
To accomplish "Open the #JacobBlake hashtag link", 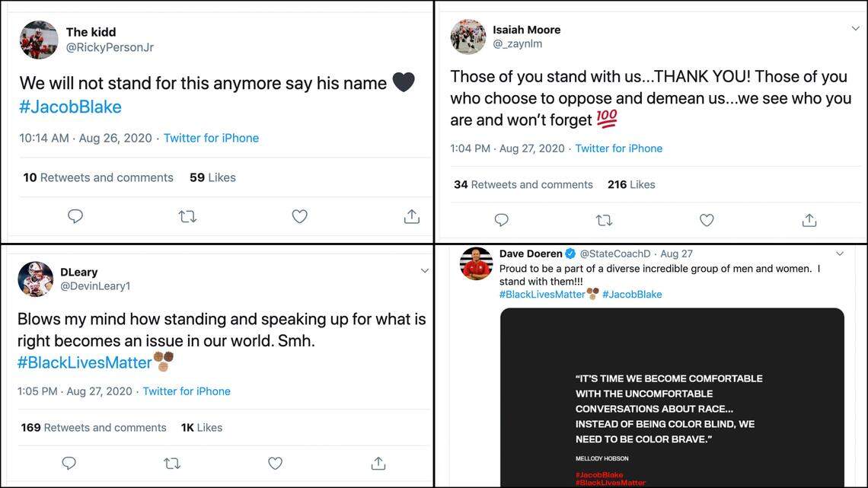I will tap(69, 107).
